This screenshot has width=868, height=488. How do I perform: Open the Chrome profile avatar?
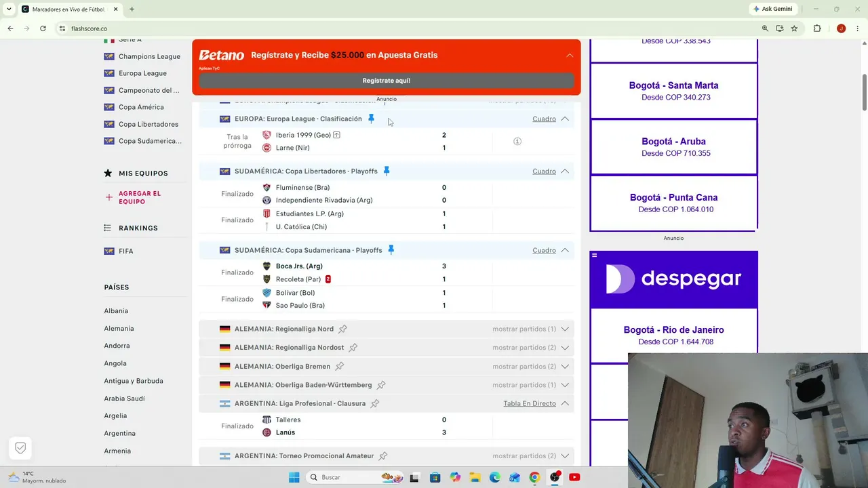[841, 28]
